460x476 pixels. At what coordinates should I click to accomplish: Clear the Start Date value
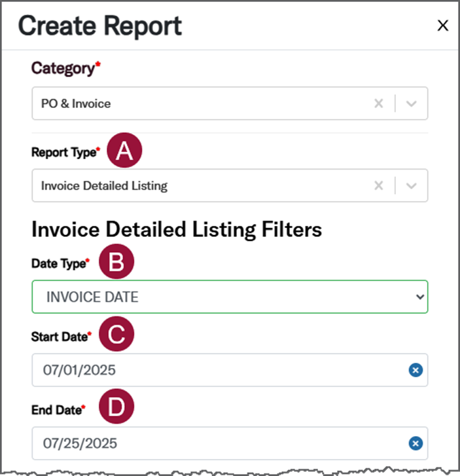pos(415,371)
